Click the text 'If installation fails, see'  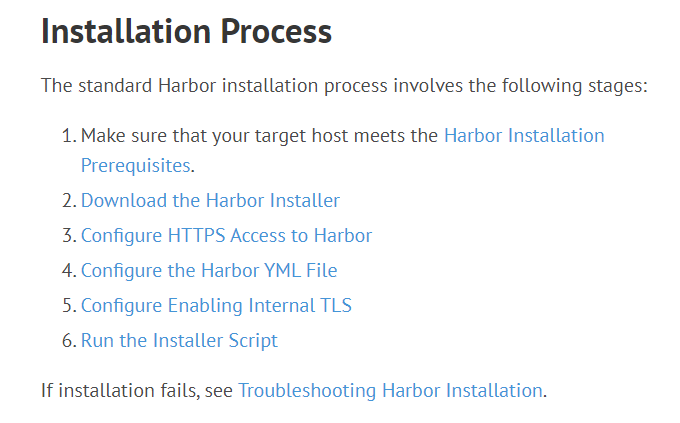[136, 390]
